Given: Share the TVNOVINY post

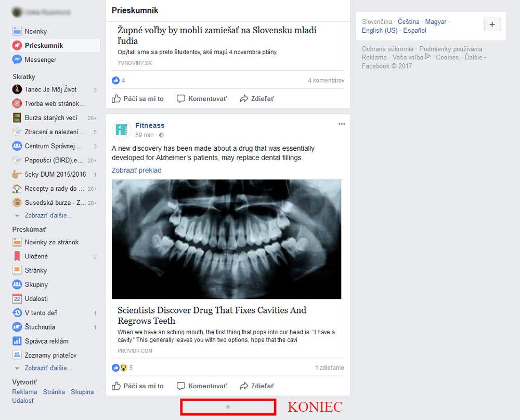Looking at the screenshot, I should (257, 98).
